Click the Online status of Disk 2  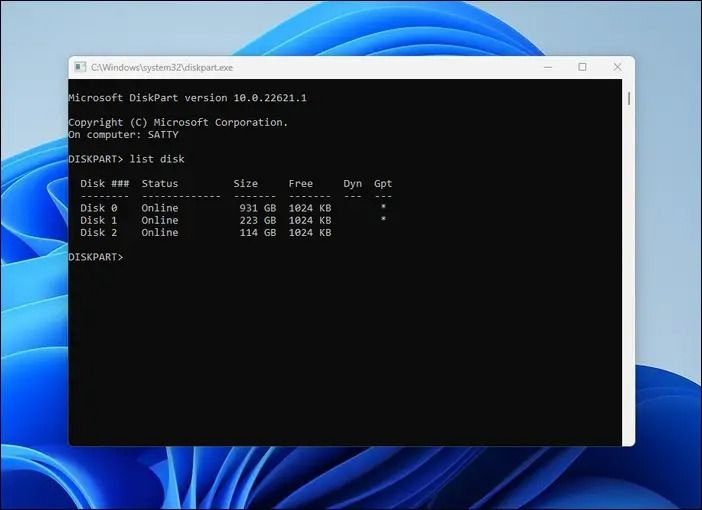click(x=160, y=232)
